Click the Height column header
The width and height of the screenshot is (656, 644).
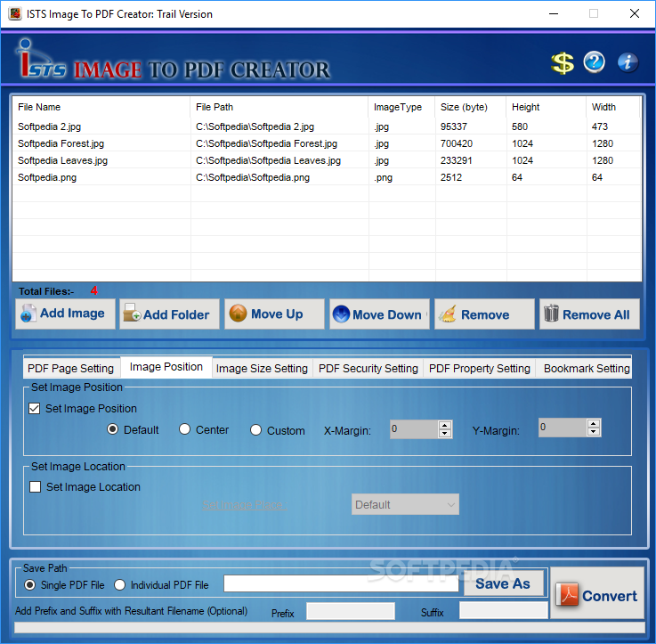[x=547, y=107]
